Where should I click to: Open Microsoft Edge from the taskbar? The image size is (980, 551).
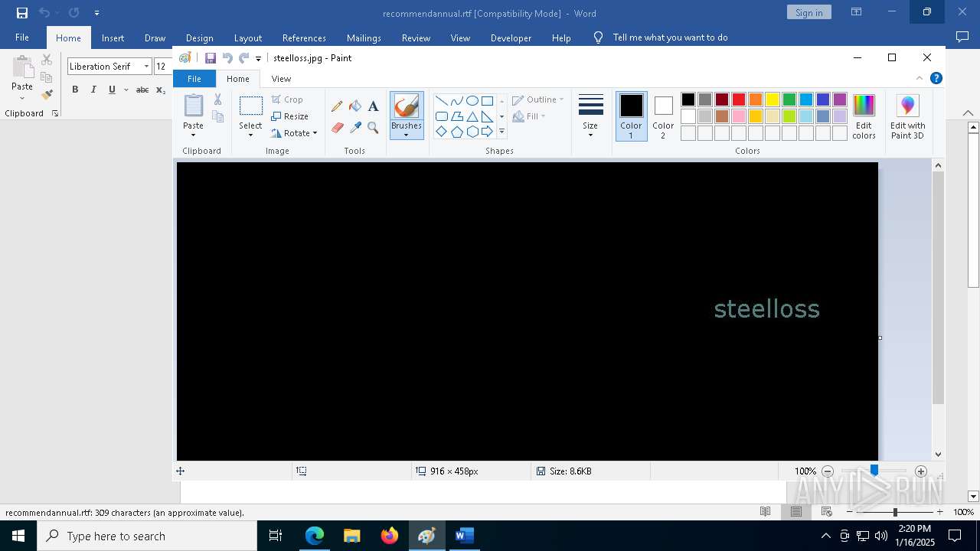315,536
